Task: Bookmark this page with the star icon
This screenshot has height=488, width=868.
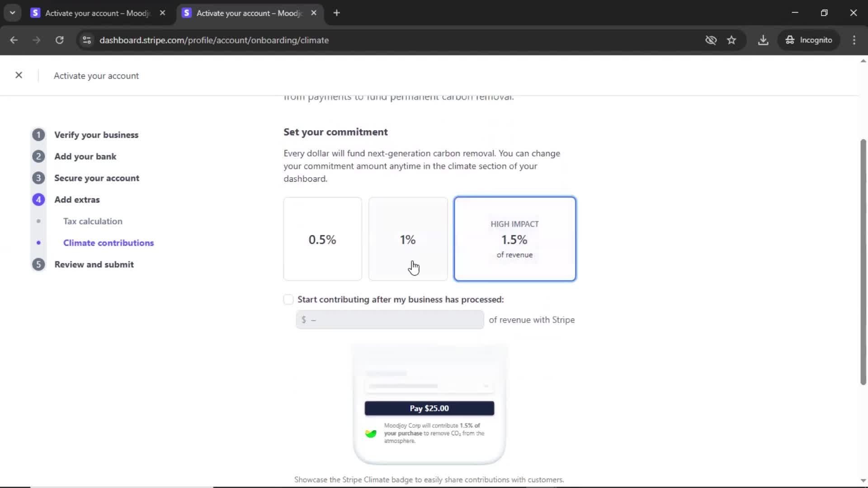Action: (731, 40)
